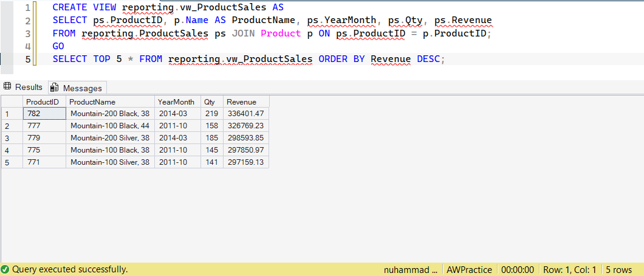The width and height of the screenshot is (644, 276).
Task: Click YearMonth 2014-03 for product 782
Action: click(177, 113)
